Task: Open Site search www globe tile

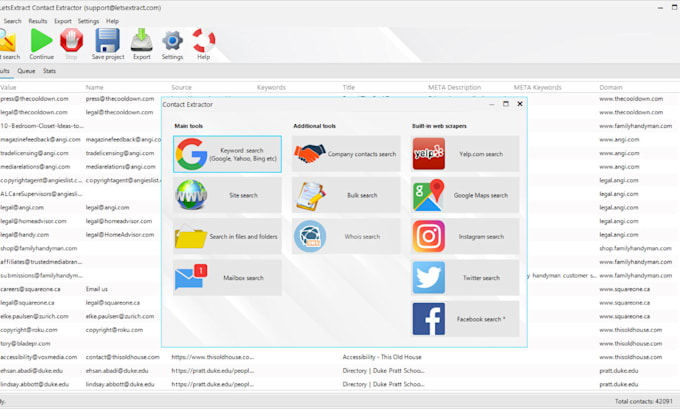Action: tap(227, 195)
